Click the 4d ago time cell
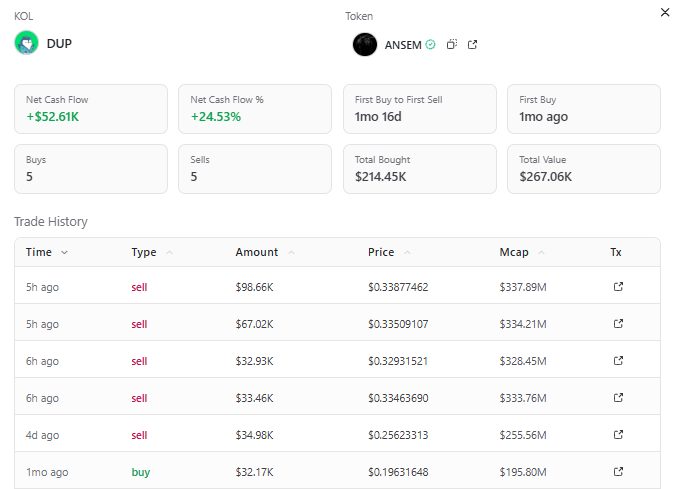The image size is (679, 489). click(x=42, y=435)
